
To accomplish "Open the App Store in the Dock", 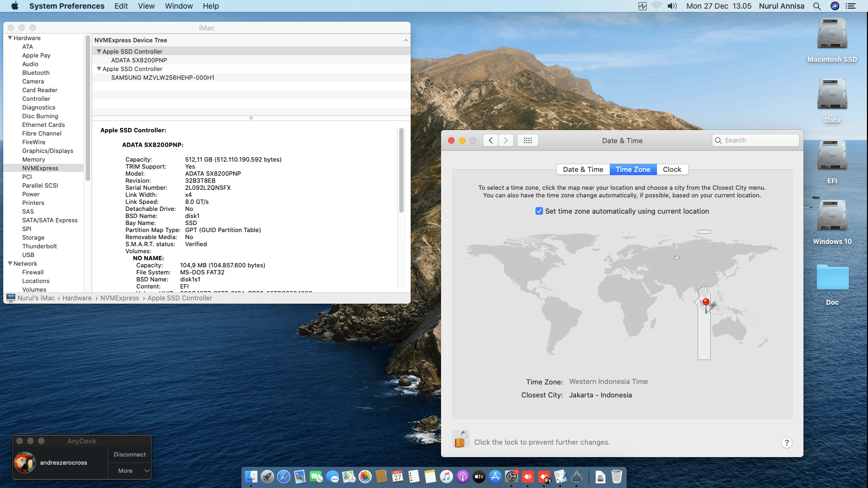I will [495, 477].
